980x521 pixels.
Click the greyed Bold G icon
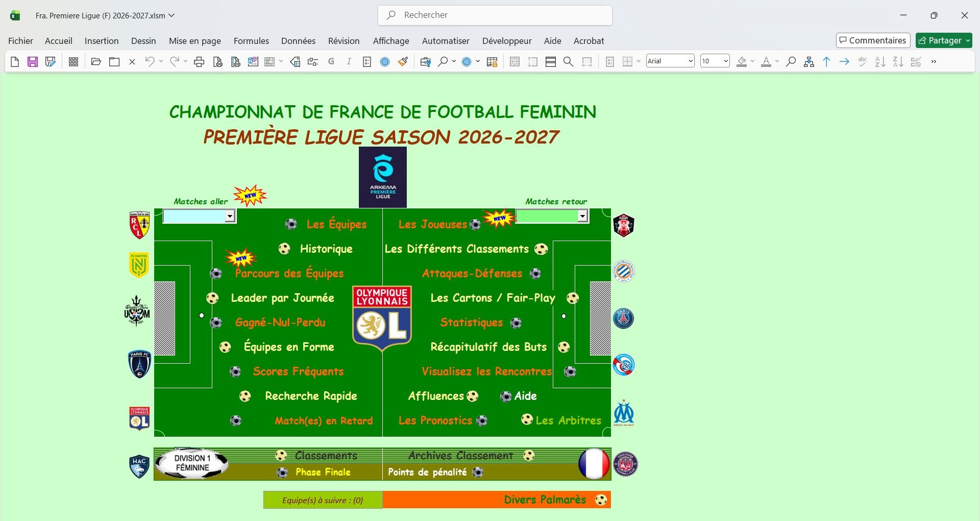click(331, 62)
